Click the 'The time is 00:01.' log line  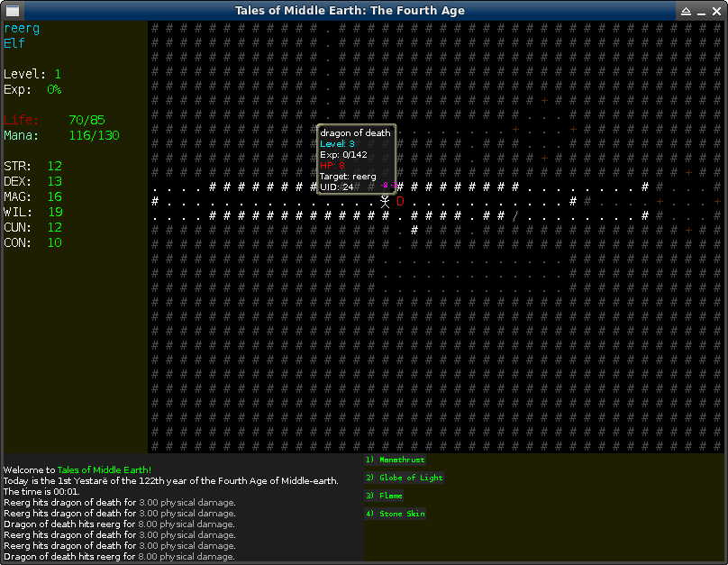pyautogui.click(x=41, y=491)
